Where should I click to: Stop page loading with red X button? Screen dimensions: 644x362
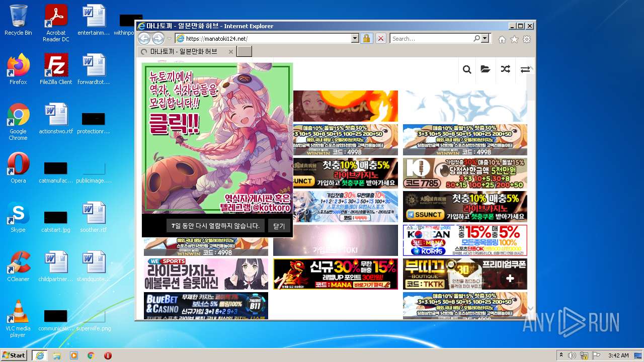[381, 38]
